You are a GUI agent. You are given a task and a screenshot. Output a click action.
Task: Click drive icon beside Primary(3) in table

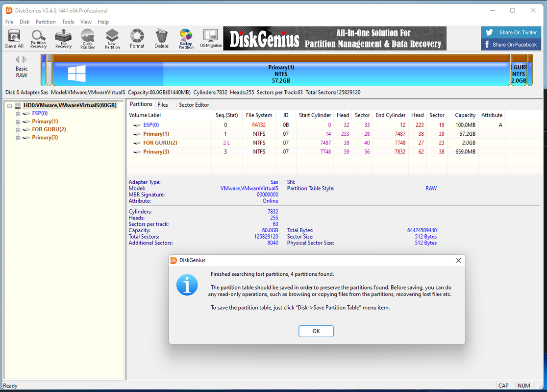click(x=137, y=152)
